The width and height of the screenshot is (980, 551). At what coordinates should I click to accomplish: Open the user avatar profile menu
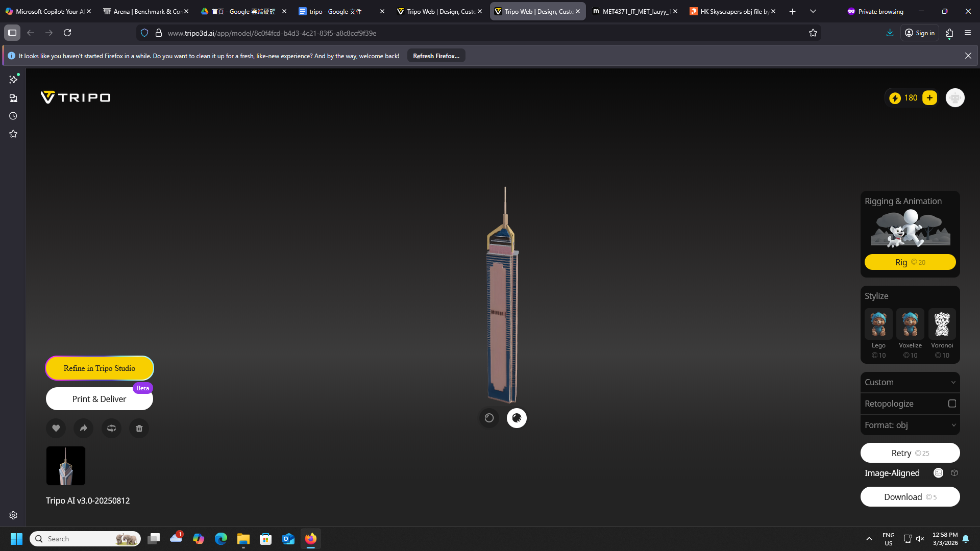[x=955, y=98]
